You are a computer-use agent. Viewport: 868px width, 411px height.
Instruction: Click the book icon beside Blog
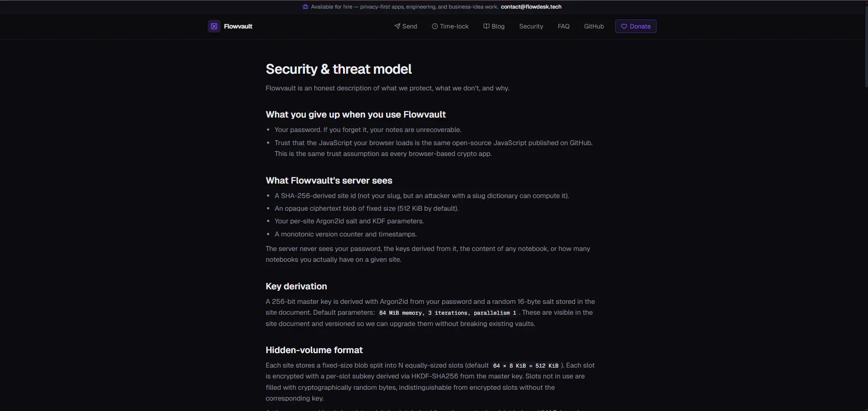click(x=486, y=26)
